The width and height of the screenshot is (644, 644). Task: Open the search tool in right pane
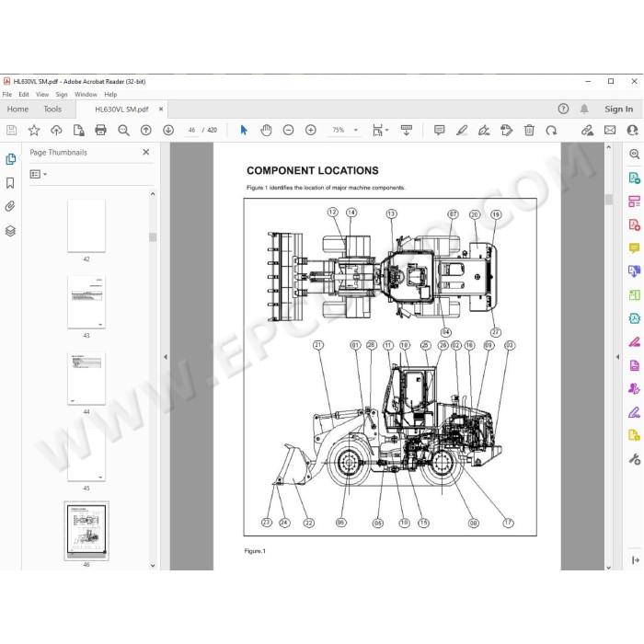pyautogui.click(x=634, y=155)
